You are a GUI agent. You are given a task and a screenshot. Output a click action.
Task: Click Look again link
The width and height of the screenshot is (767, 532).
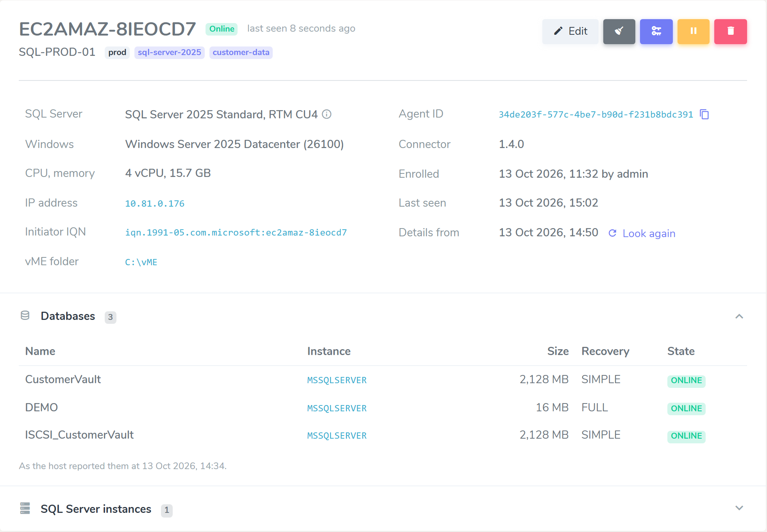649,233
